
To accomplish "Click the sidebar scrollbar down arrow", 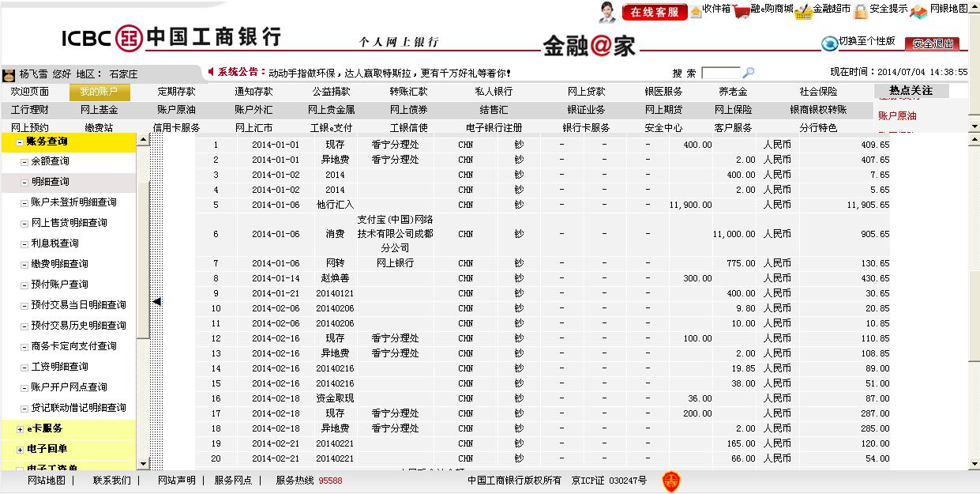I will point(143,464).
